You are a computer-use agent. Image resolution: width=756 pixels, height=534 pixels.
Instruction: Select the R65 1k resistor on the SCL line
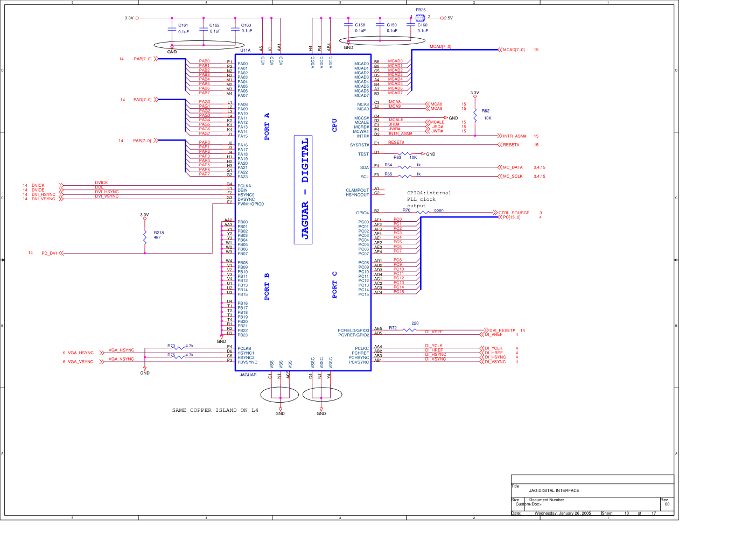point(404,176)
